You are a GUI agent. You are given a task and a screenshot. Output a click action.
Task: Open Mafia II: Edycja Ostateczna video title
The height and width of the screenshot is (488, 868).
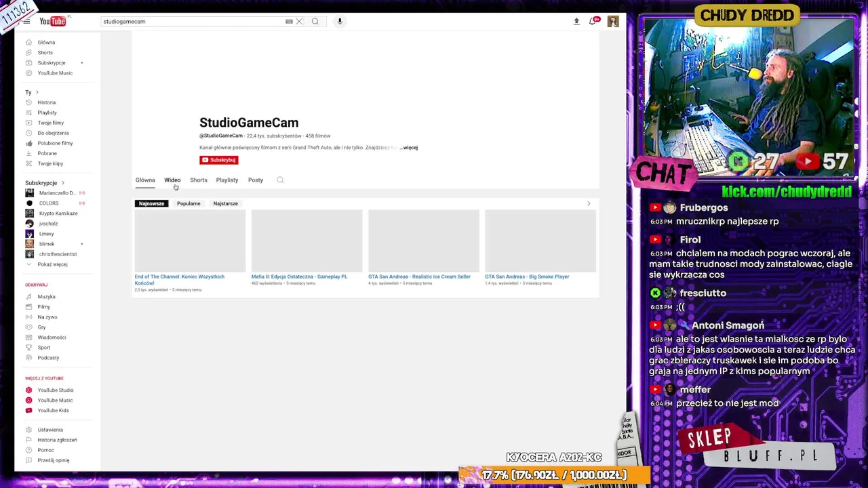pos(299,277)
